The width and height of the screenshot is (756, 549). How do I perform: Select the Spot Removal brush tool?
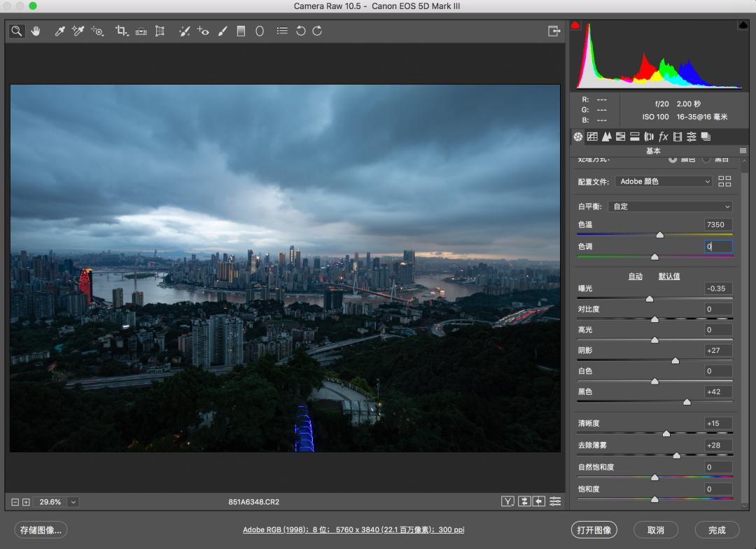(x=184, y=31)
